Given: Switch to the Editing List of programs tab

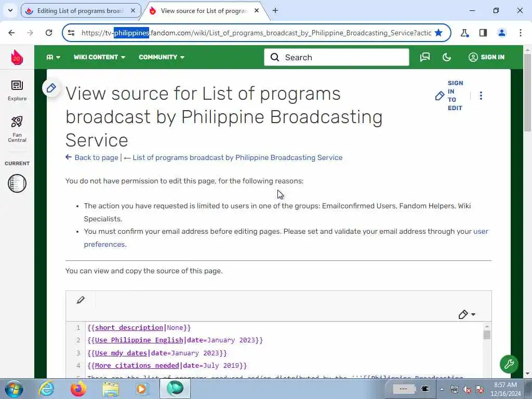Looking at the screenshot, I should click(x=79, y=10).
